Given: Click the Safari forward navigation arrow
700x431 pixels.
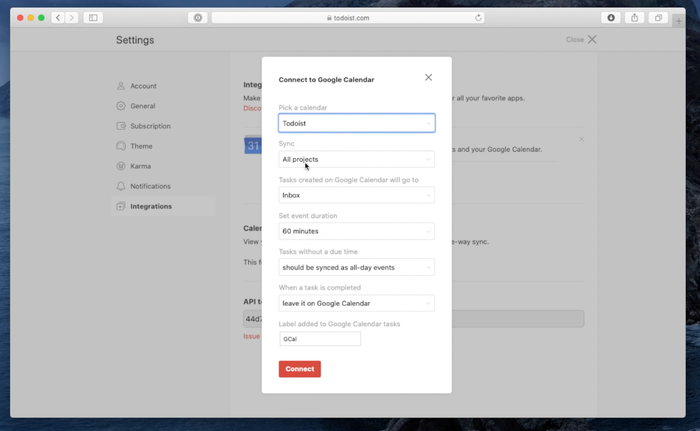Looking at the screenshot, I should coord(71,17).
